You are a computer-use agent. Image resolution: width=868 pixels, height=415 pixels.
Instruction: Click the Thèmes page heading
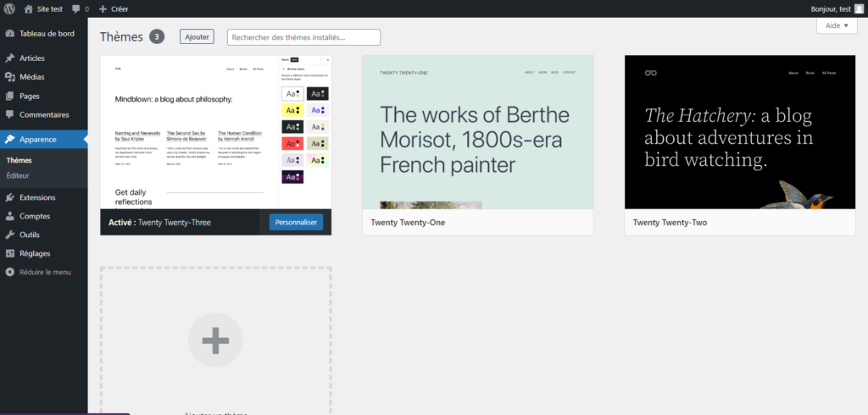(x=122, y=37)
